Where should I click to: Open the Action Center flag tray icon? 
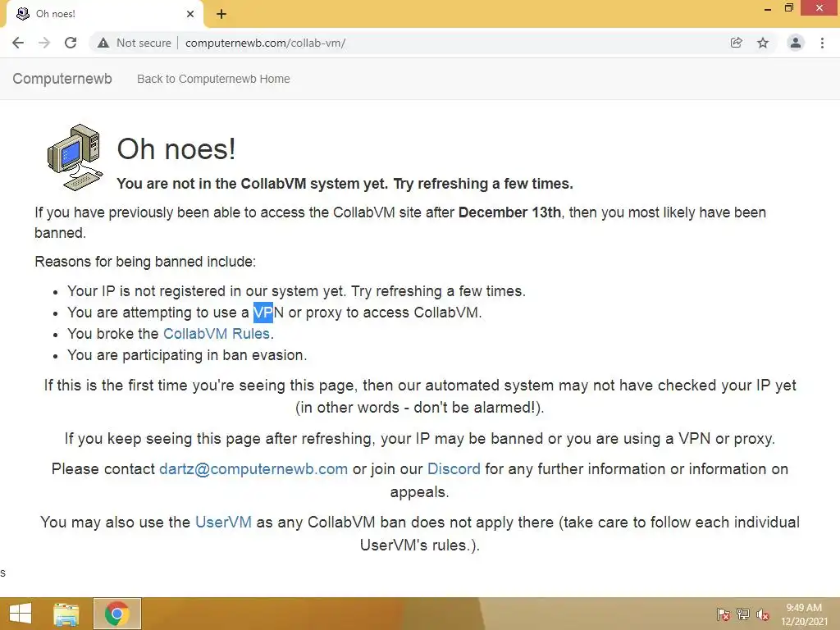click(x=724, y=614)
